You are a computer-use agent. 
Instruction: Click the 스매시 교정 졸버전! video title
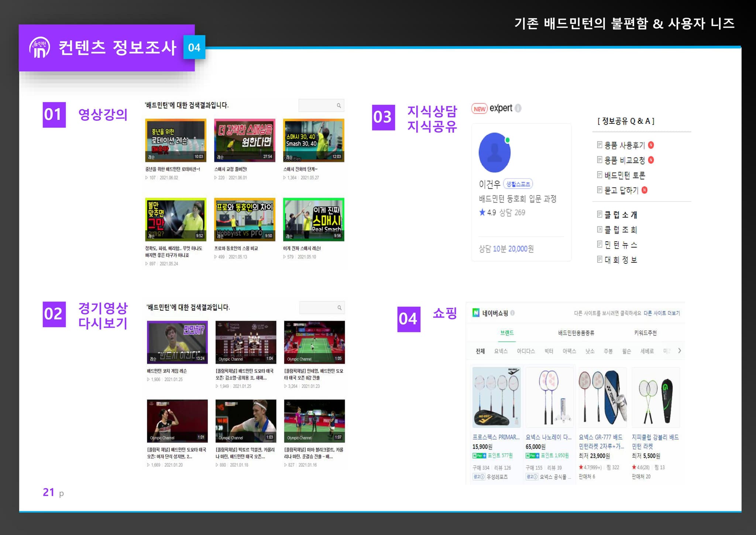(x=231, y=169)
